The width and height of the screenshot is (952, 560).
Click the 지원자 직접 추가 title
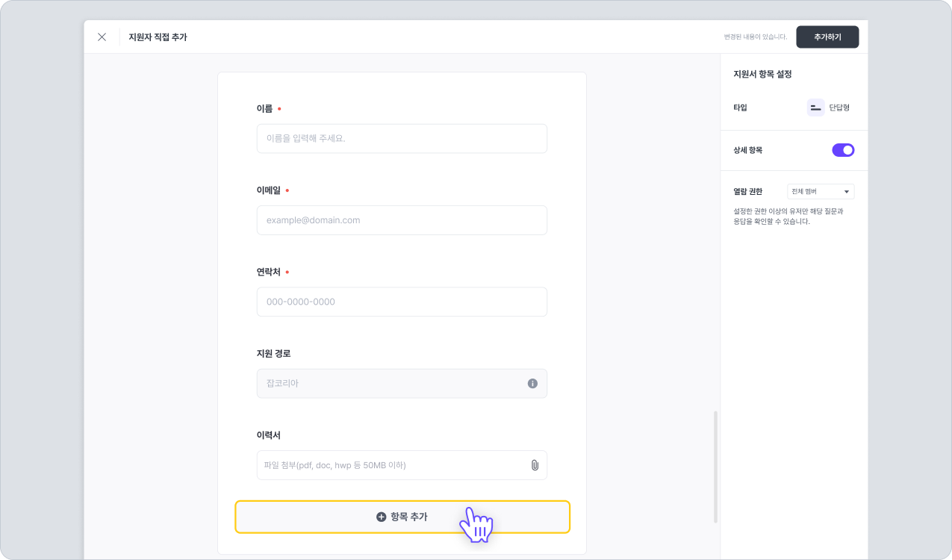pyautogui.click(x=158, y=37)
